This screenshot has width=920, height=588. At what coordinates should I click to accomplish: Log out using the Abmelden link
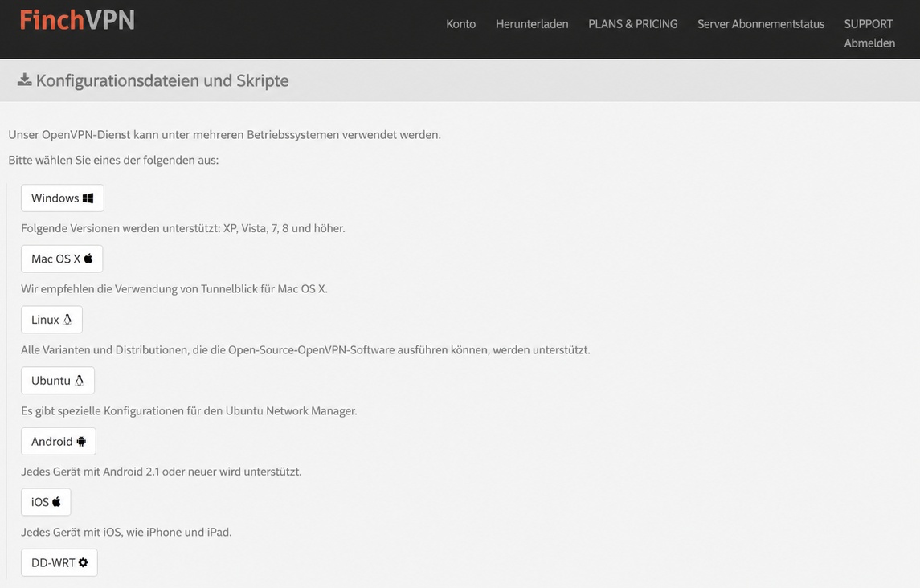coord(869,43)
